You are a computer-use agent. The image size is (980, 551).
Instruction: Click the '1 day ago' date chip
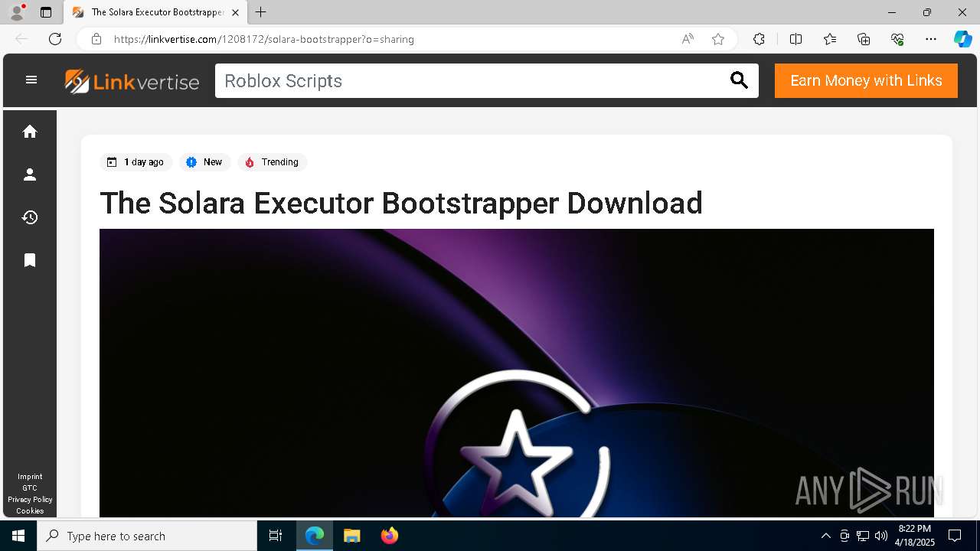pyautogui.click(x=136, y=162)
